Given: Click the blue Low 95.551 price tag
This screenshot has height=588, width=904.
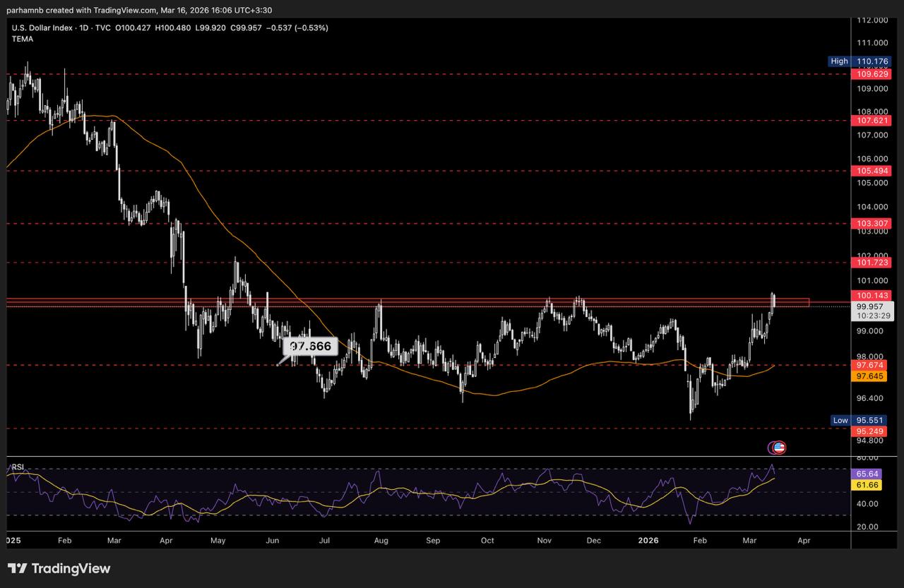Looking at the screenshot, I should point(861,420).
